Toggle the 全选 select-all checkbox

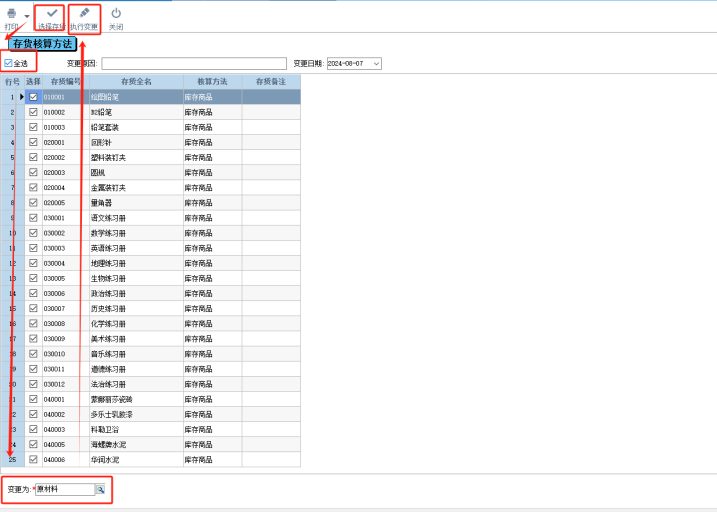(x=8, y=63)
